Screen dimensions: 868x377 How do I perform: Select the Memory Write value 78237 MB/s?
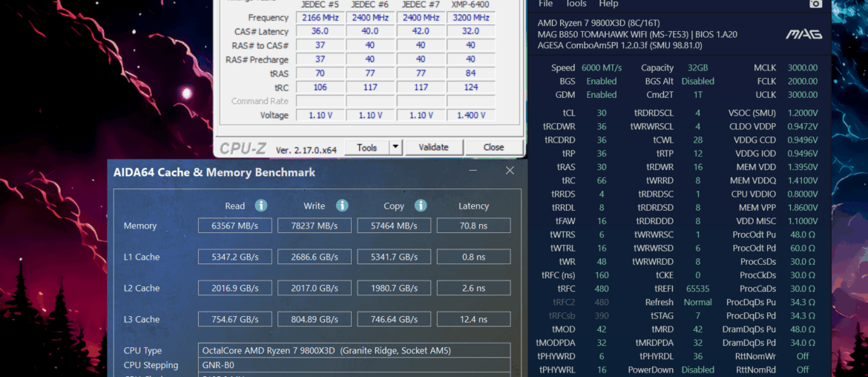point(315,226)
